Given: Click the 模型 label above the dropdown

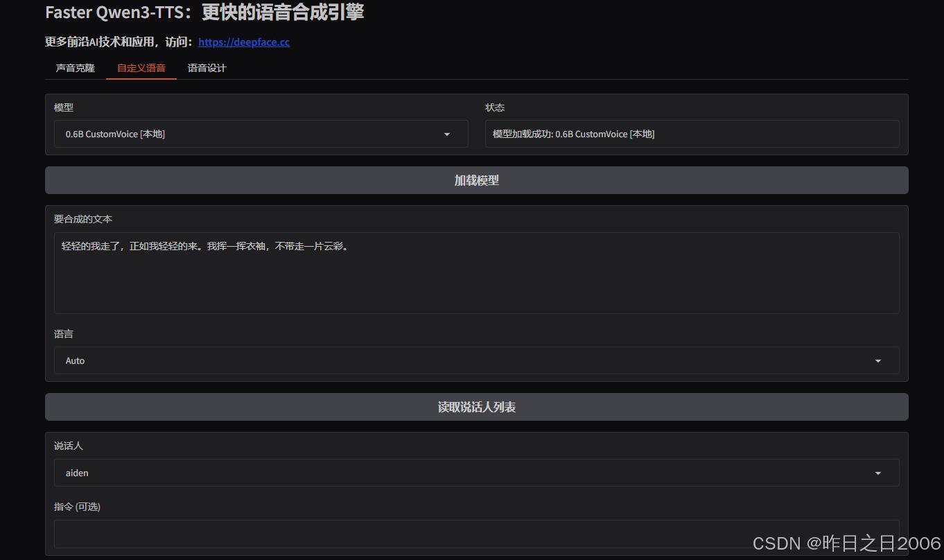Looking at the screenshot, I should (64, 107).
